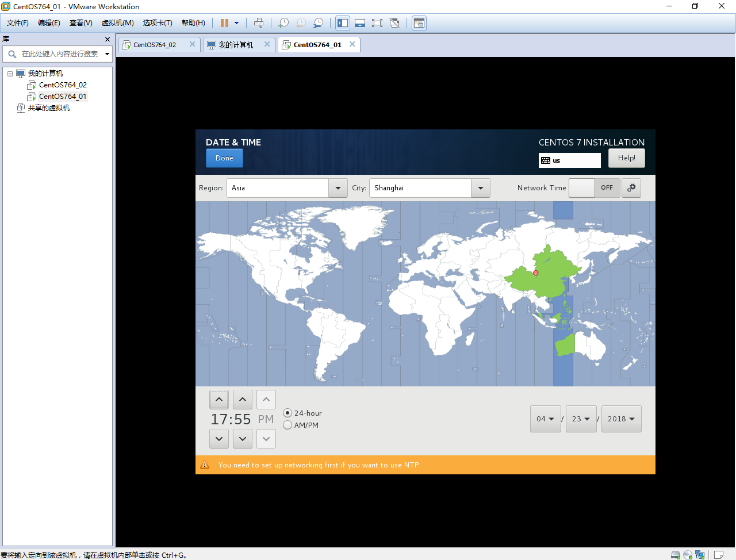Select CentOS764_02 in the library tree
This screenshot has height=560, width=736.
63,85
